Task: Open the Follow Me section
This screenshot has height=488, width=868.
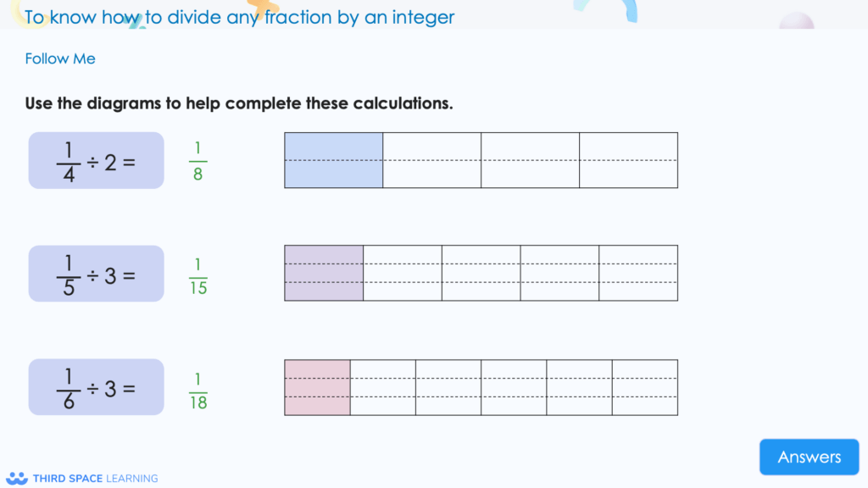Action: (x=59, y=58)
